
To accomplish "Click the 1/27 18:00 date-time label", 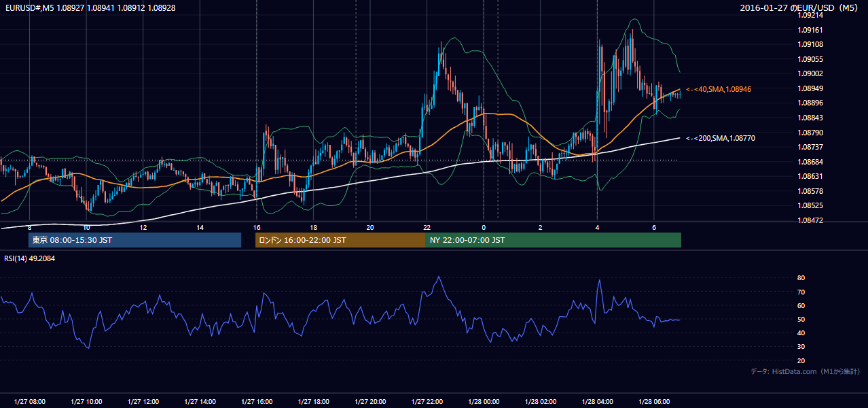I will point(313,402).
